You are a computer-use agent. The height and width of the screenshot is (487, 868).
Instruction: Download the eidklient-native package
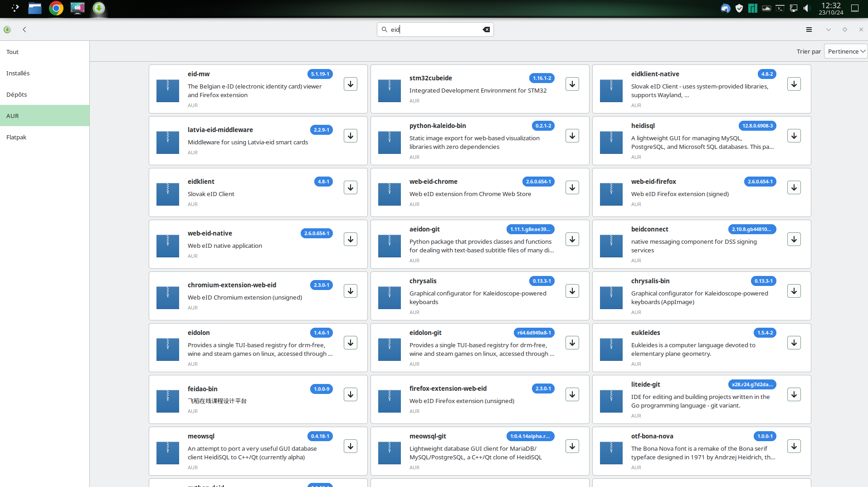pos(794,84)
